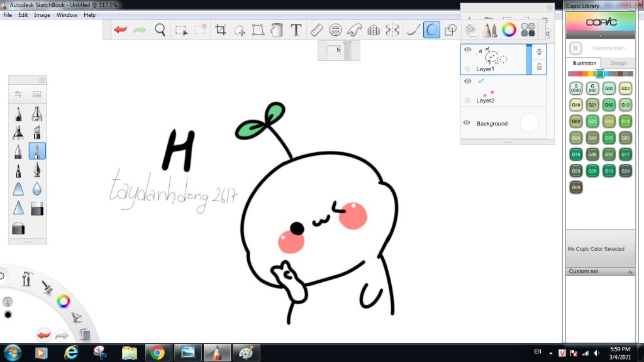Click the lagoon Color wheel icon

coord(64,301)
